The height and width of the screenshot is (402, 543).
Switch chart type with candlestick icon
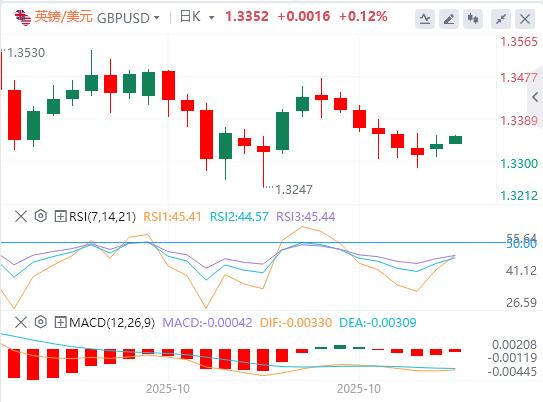[473, 19]
